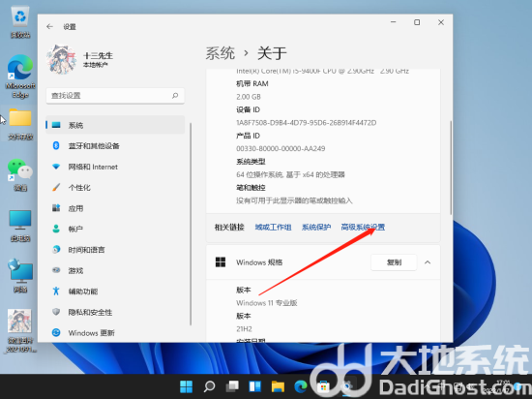Click the Bluetooth icon in sidebar
This screenshot has height=399, width=532.
point(56,145)
